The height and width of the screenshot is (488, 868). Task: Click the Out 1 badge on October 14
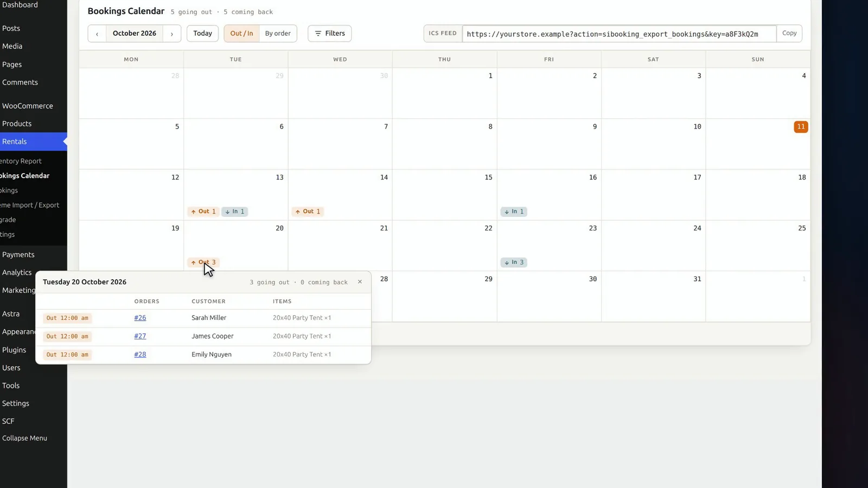click(308, 211)
